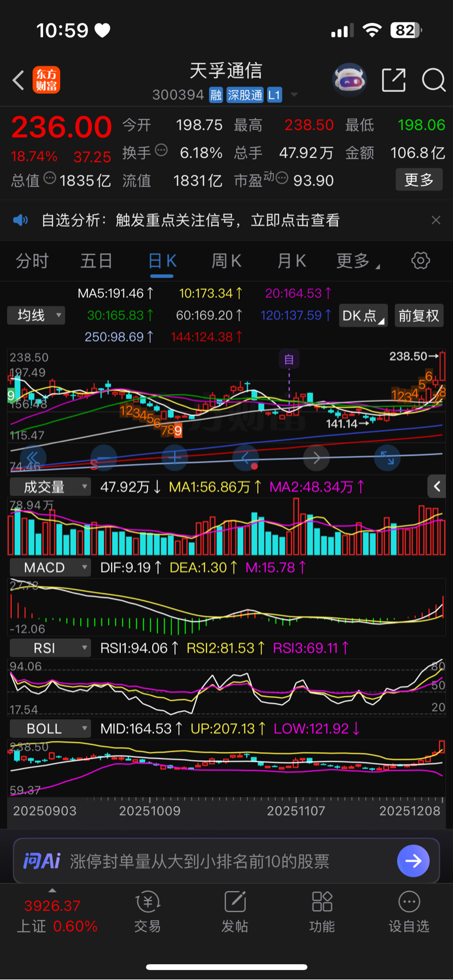This screenshot has height=980, width=453.
Task: Open chart settings gear icon
Action: pyautogui.click(x=421, y=260)
